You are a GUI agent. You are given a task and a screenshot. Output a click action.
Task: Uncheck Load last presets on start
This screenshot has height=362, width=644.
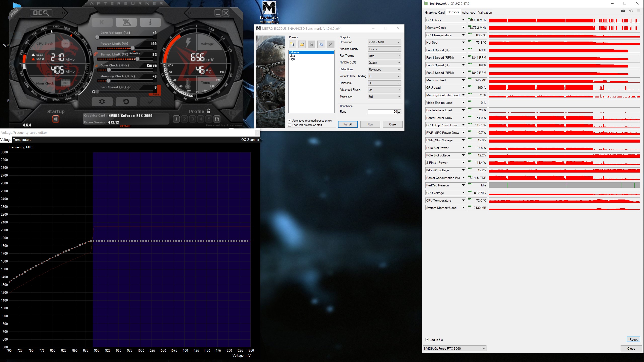pos(289,125)
